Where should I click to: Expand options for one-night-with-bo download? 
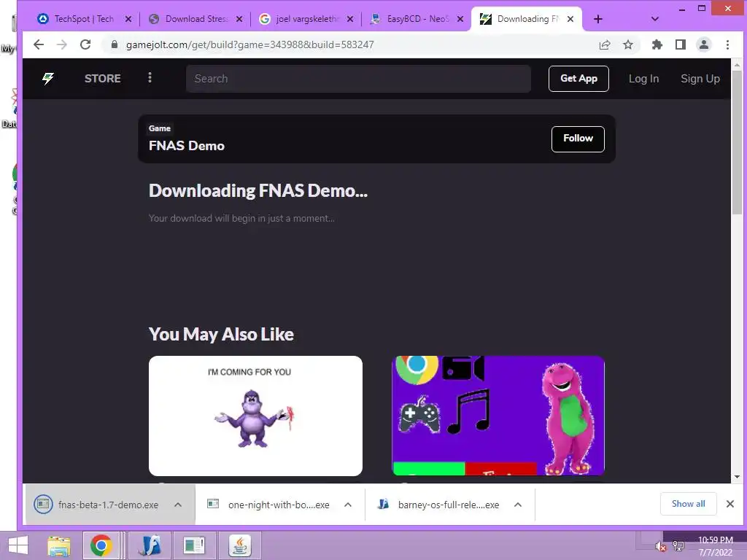(348, 505)
